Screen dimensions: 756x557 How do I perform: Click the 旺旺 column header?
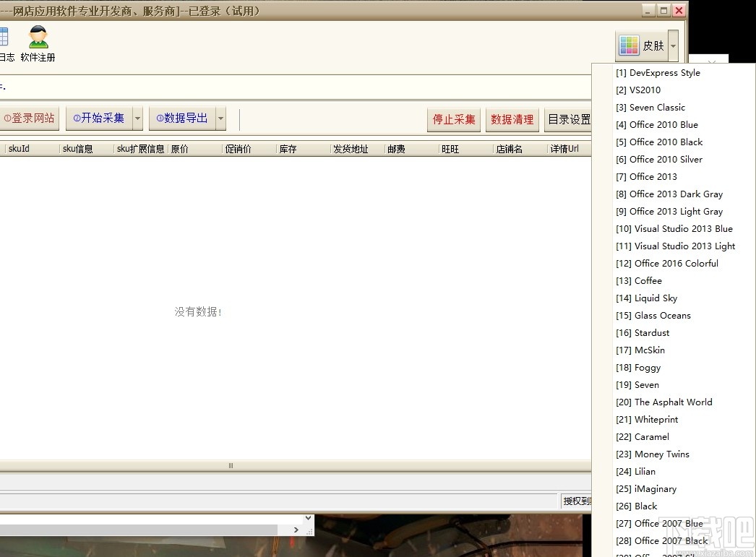pyautogui.click(x=465, y=149)
